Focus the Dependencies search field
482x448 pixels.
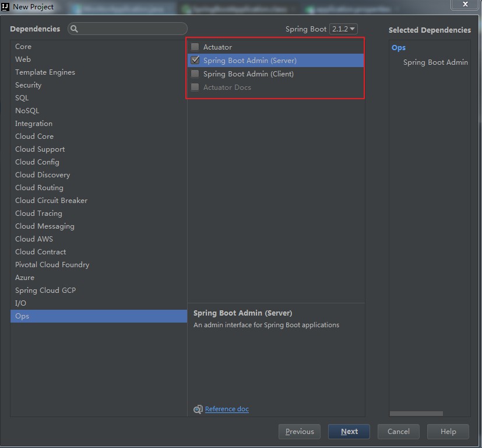[128, 29]
